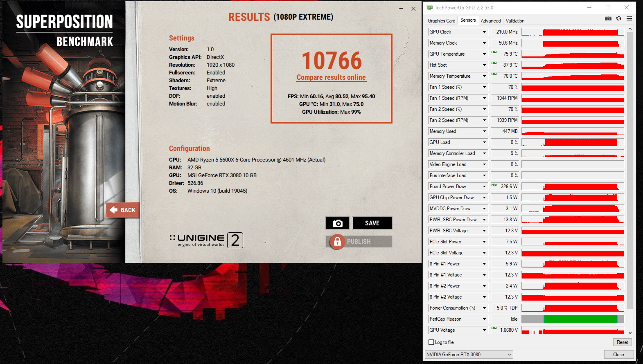The image size is (643, 364).
Task: Click the Fan 1 speed 1944 RPM value
Action: tap(505, 98)
